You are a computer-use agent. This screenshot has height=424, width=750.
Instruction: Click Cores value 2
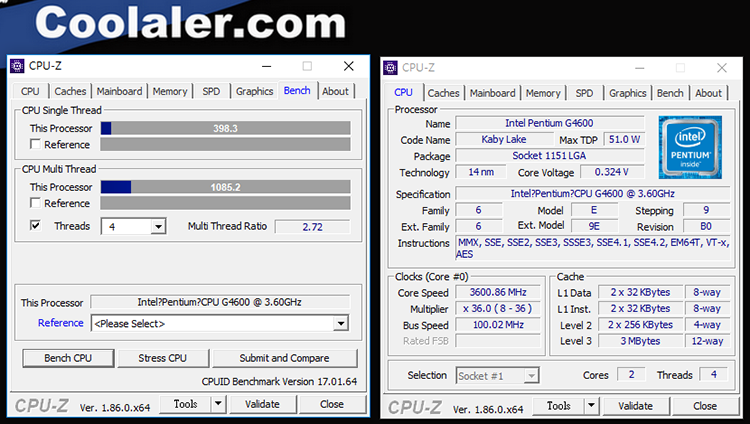pyautogui.click(x=631, y=375)
